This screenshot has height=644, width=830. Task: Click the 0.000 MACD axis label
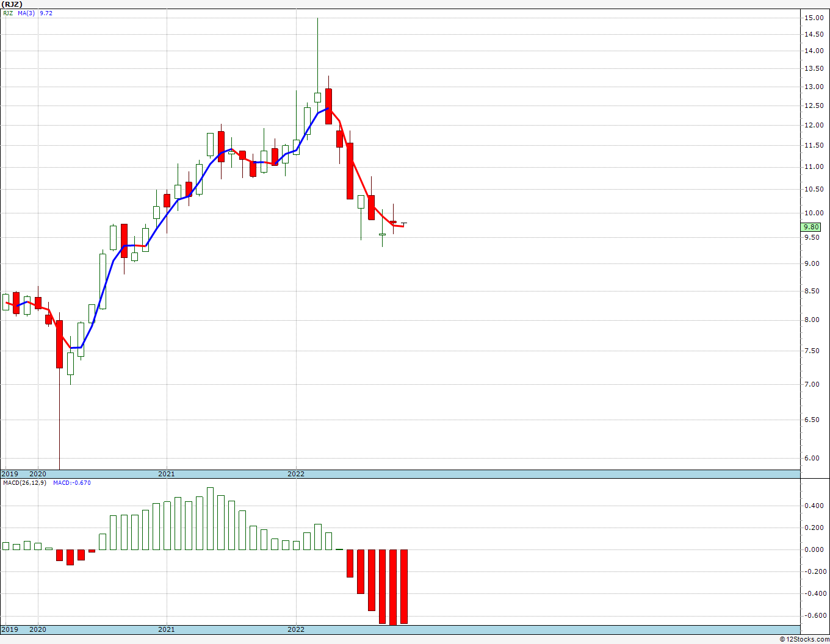pos(814,549)
